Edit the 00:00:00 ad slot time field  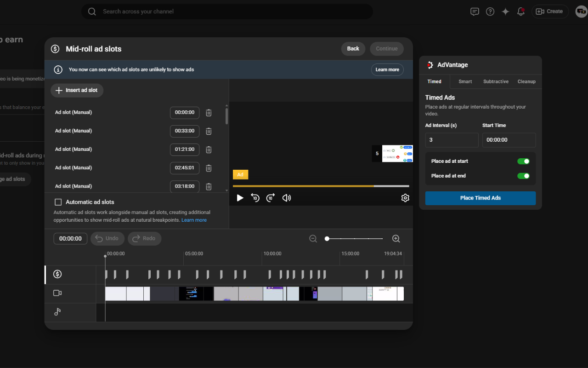pyautogui.click(x=185, y=113)
